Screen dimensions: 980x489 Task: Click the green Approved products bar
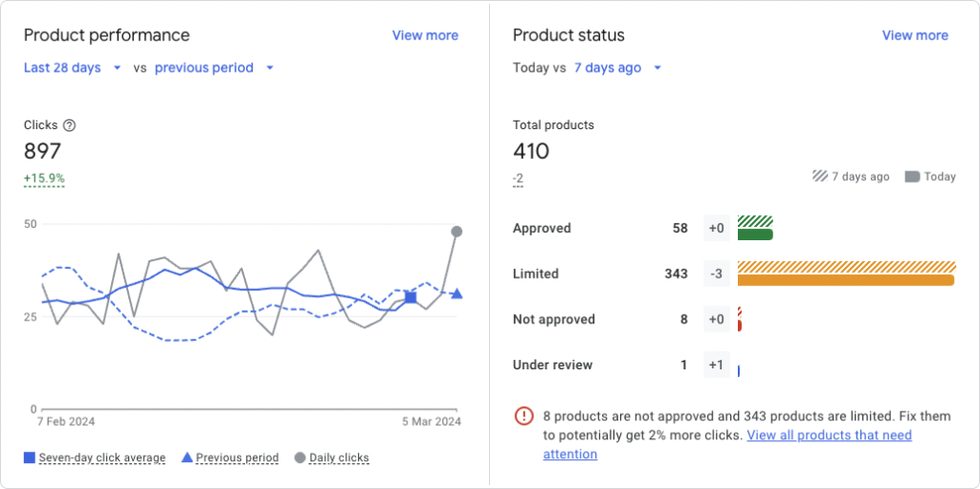755,234
